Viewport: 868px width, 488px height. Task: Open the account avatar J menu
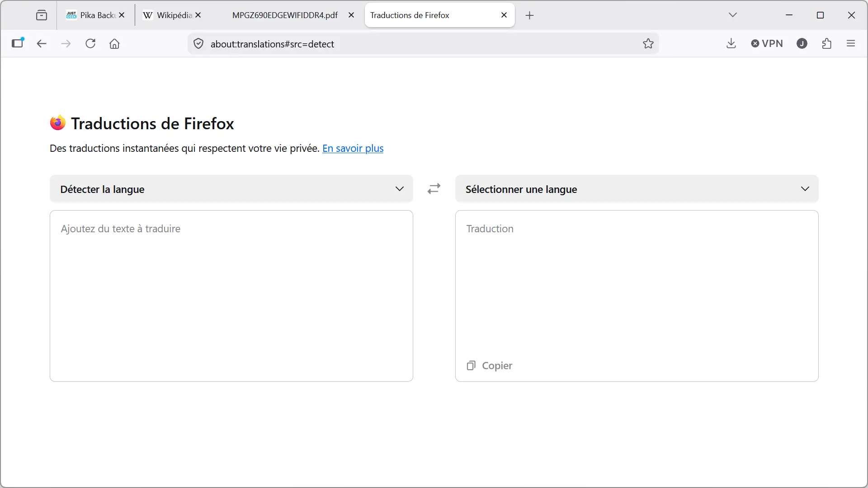[802, 43]
